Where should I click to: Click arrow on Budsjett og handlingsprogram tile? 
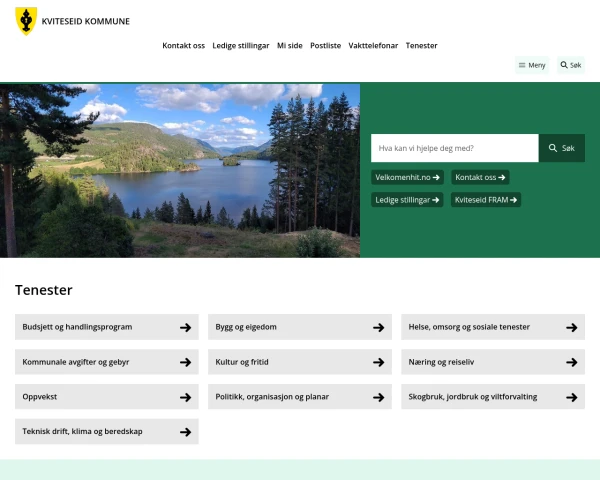click(x=186, y=327)
